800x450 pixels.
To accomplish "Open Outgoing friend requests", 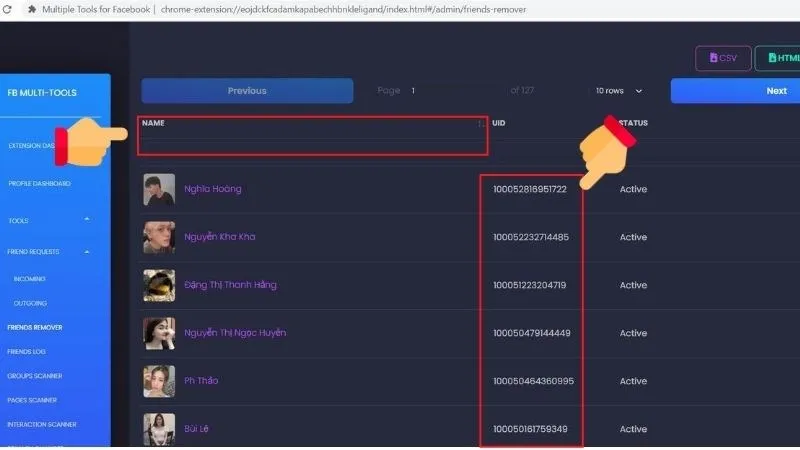I will tap(30, 303).
